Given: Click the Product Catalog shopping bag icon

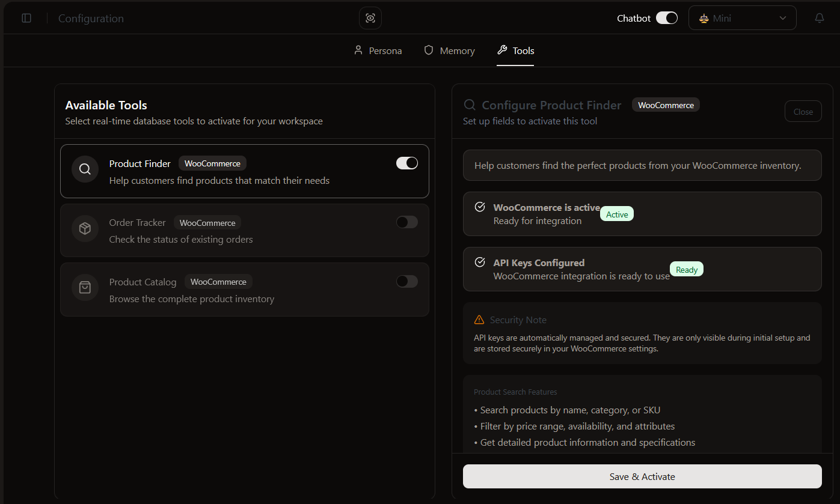Looking at the screenshot, I should (85, 287).
